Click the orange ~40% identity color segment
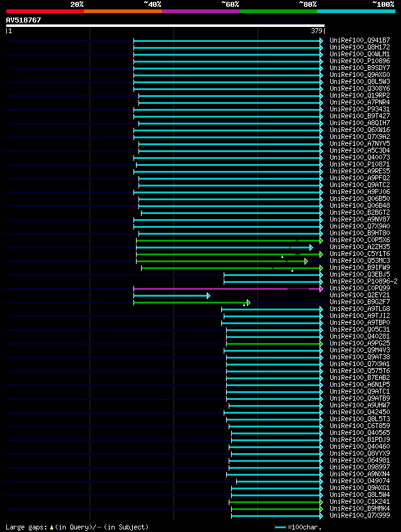401x532 pixels. point(123,11)
